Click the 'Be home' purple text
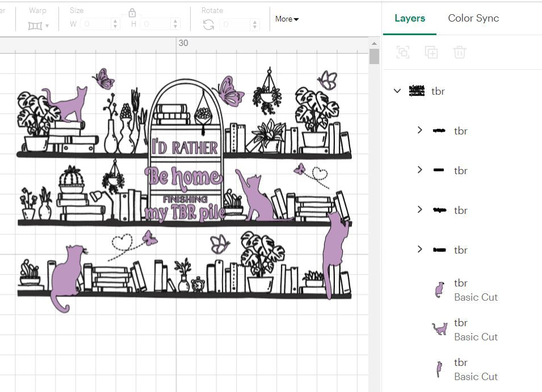Viewport: 542px width, 392px height. (x=183, y=178)
